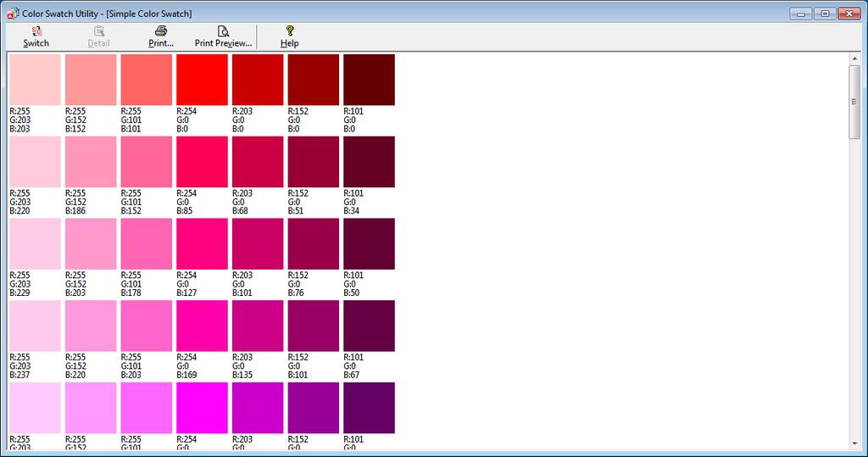The width and height of the screenshot is (868, 457).
Task: Close the Color Swatch Utility window
Action: click(849, 14)
